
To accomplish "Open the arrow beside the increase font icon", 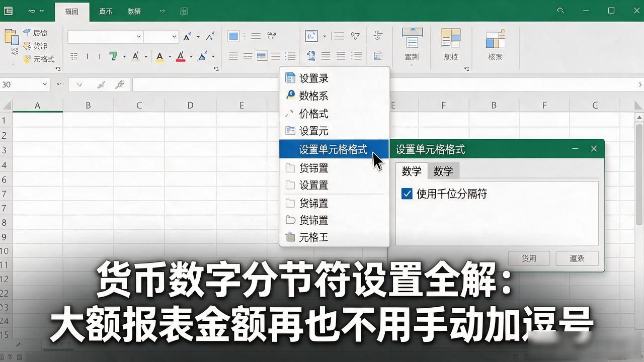I will pyautogui.click(x=198, y=37).
